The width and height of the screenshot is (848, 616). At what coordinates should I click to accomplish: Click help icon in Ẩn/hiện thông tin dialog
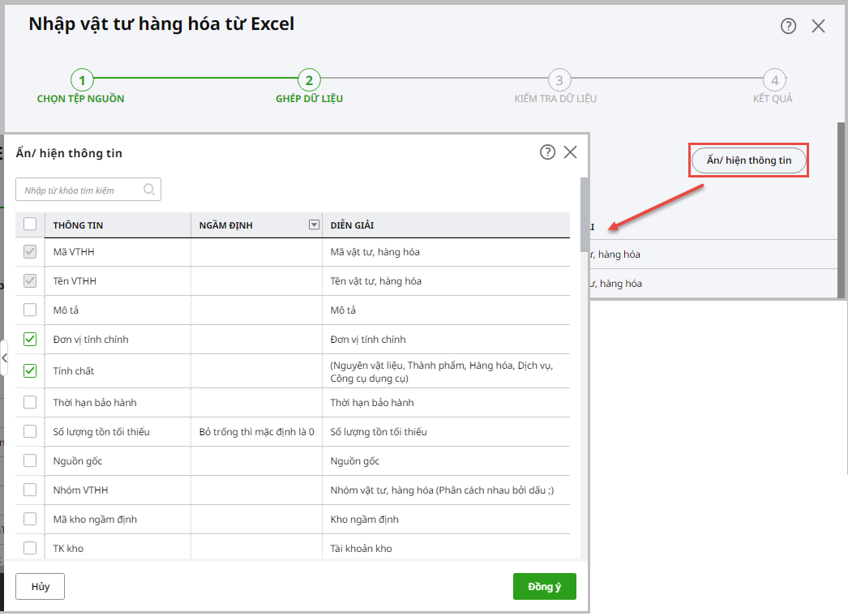coord(547,152)
